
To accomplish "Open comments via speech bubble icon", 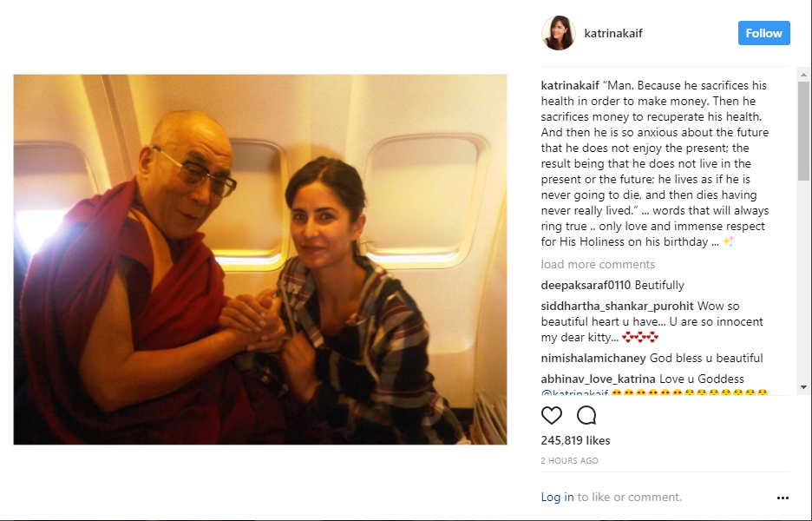I will pyautogui.click(x=586, y=415).
